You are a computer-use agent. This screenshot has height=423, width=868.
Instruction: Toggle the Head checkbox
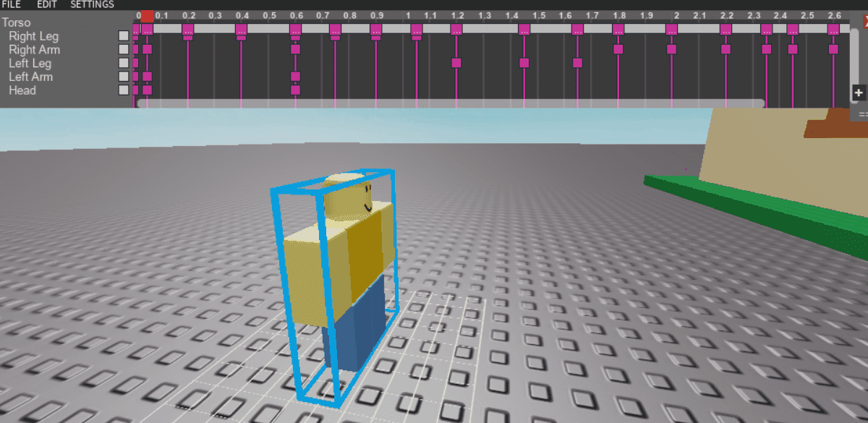[x=124, y=90]
